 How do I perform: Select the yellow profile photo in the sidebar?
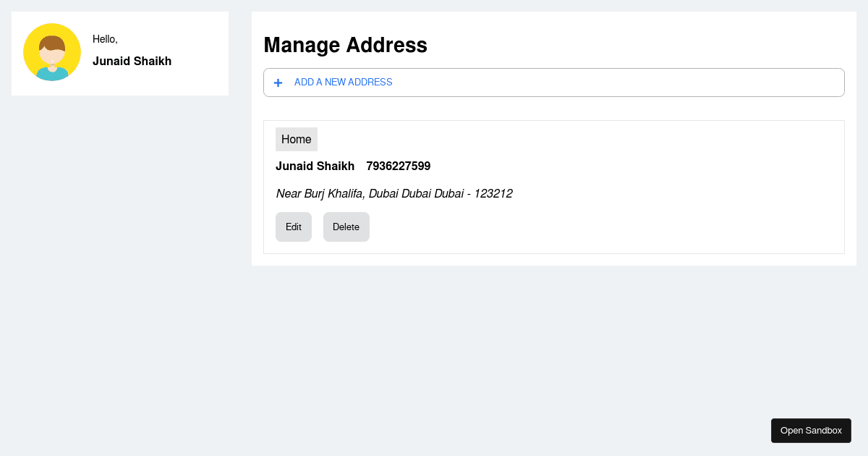(x=52, y=51)
